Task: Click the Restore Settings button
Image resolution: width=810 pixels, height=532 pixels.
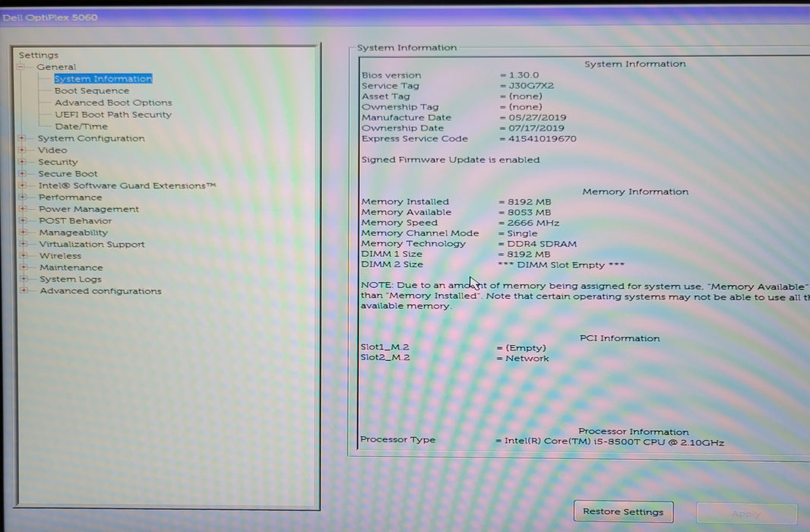Action: pos(623,511)
